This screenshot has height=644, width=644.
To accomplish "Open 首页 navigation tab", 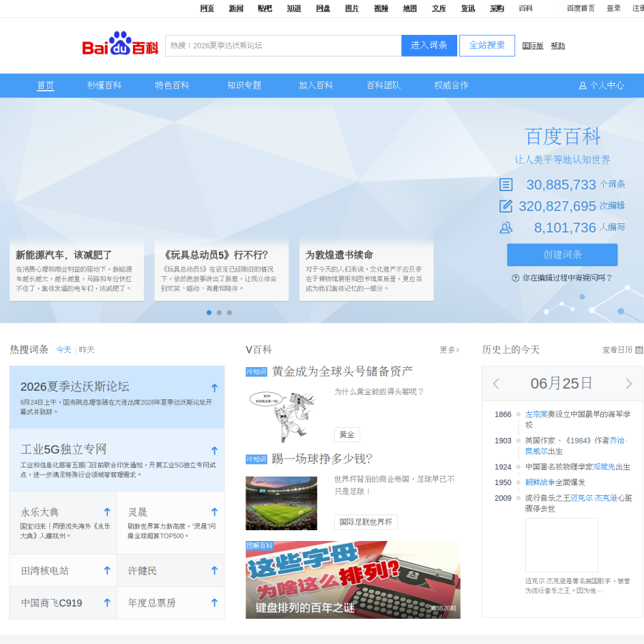I will (x=46, y=85).
